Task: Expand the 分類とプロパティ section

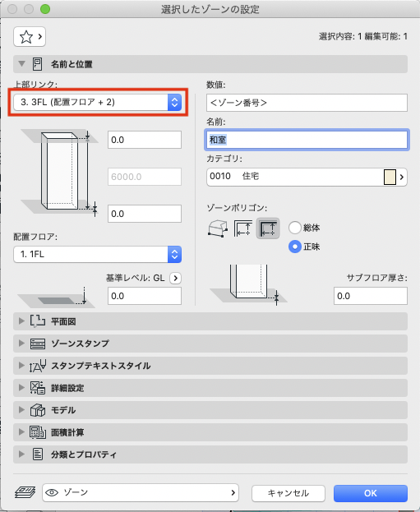Action: (21, 454)
